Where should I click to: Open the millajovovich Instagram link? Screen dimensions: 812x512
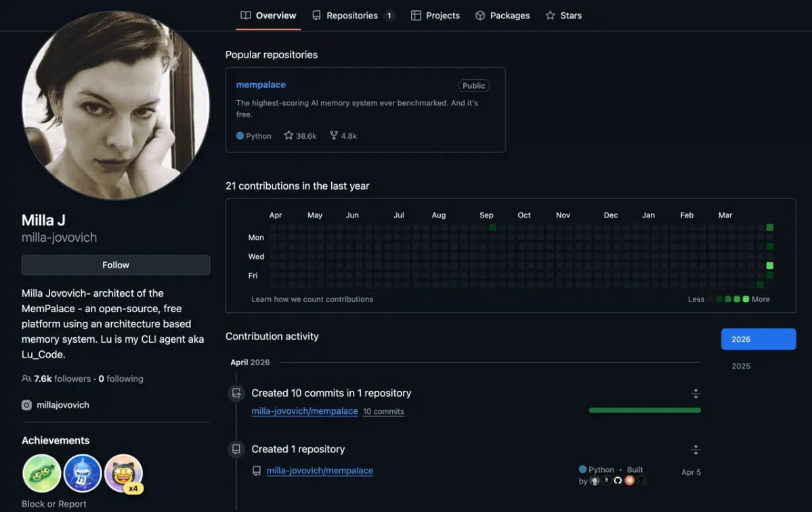[x=63, y=406]
